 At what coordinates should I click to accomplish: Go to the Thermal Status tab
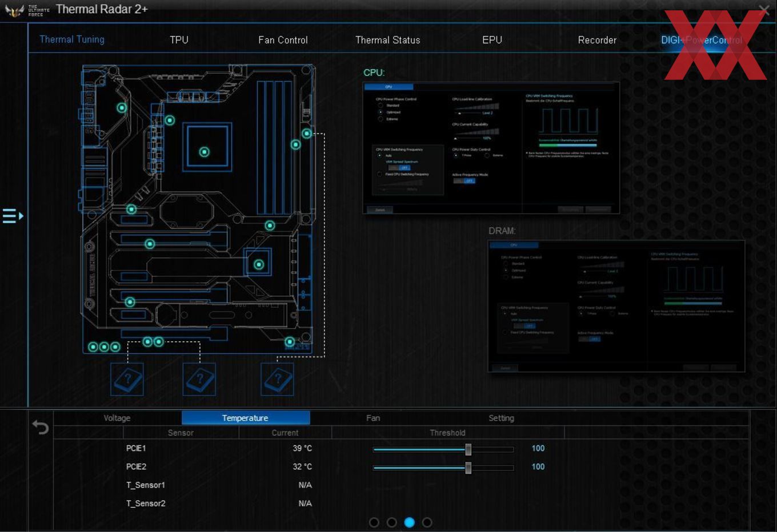click(387, 40)
